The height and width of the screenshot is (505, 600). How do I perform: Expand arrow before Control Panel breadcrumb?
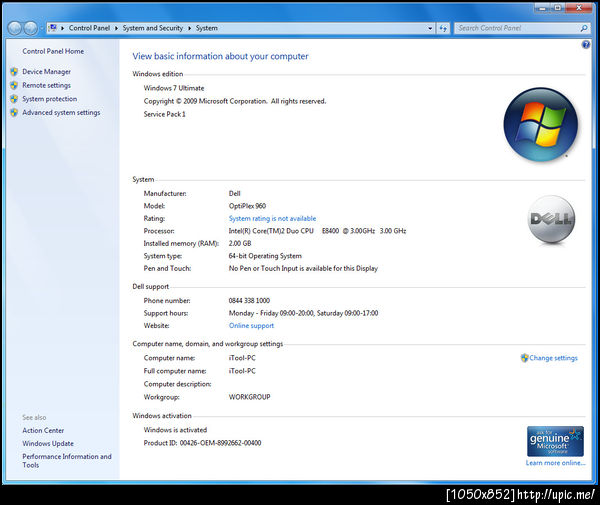pyautogui.click(x=62, y=28)
